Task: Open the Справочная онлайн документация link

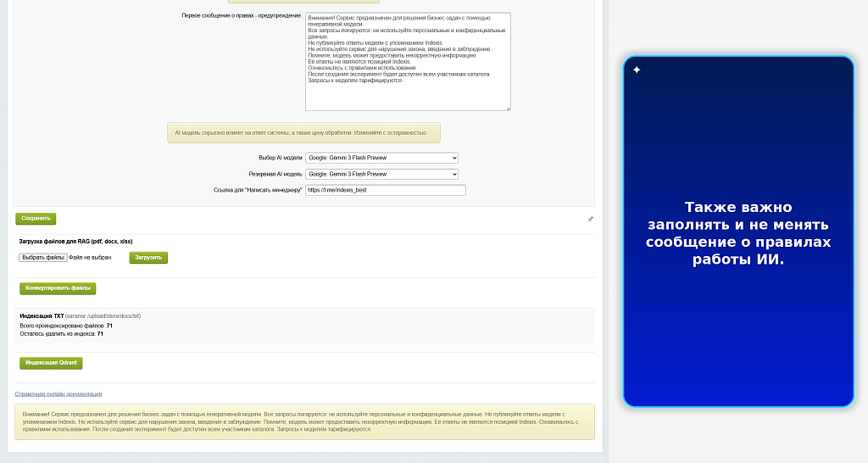Action: 58,394
